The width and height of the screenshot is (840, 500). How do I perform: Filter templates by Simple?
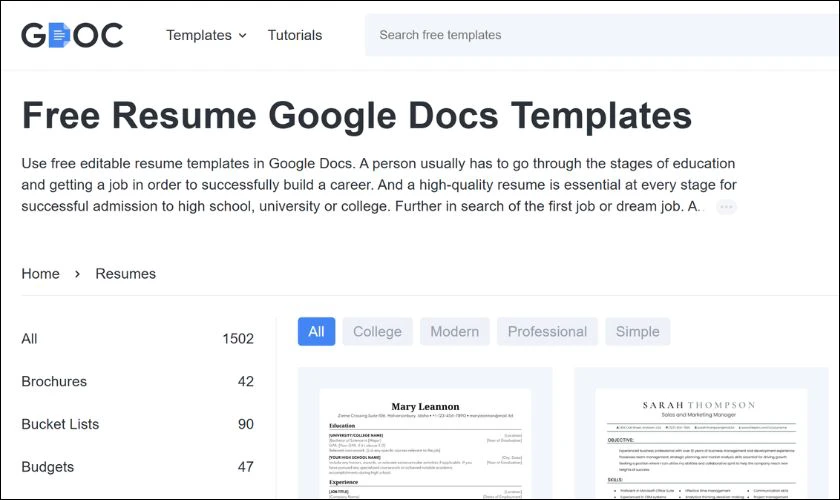click(638, 332)
